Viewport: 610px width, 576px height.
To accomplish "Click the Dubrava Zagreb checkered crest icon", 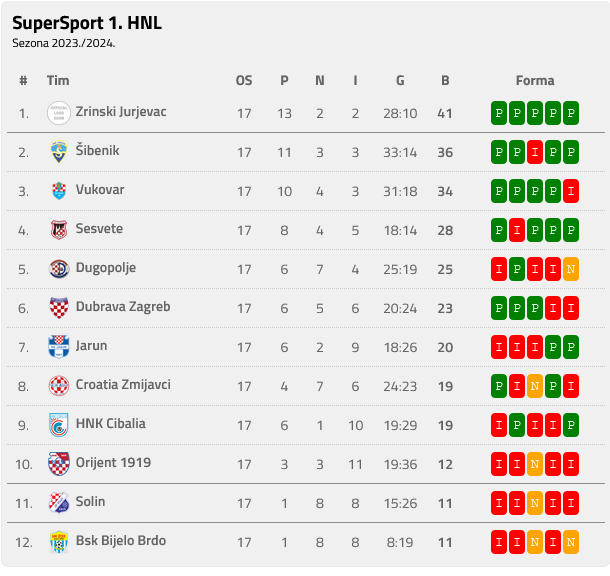I will (59, 308).
